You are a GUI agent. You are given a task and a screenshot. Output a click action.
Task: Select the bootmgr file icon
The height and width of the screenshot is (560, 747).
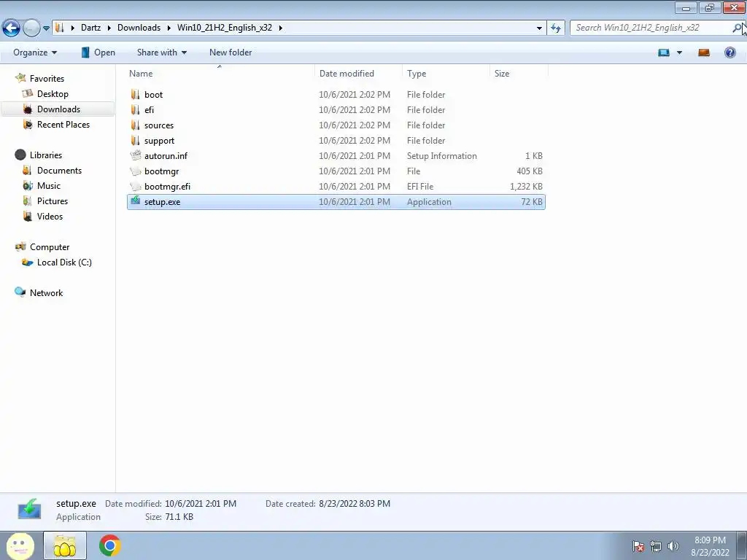coord(136,171)
